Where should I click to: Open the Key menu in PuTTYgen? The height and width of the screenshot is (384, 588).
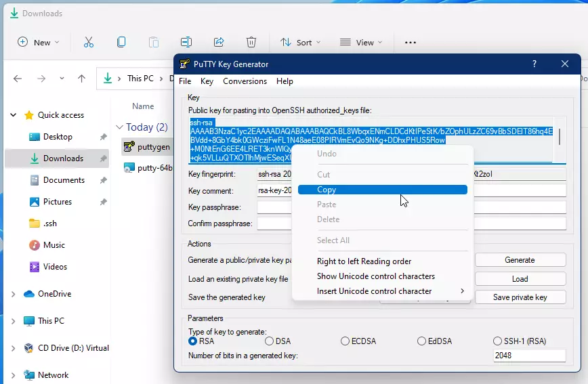coord(207,81)
